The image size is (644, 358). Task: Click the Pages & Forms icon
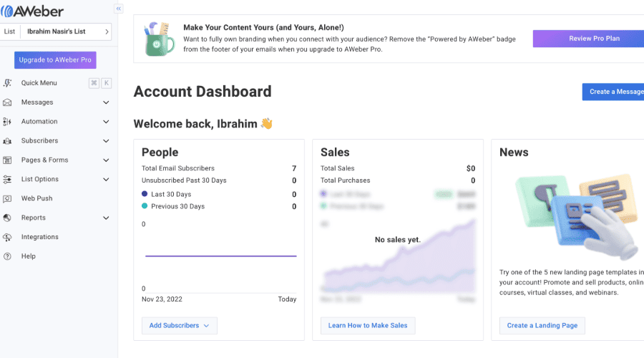click(x=7, y=160)
